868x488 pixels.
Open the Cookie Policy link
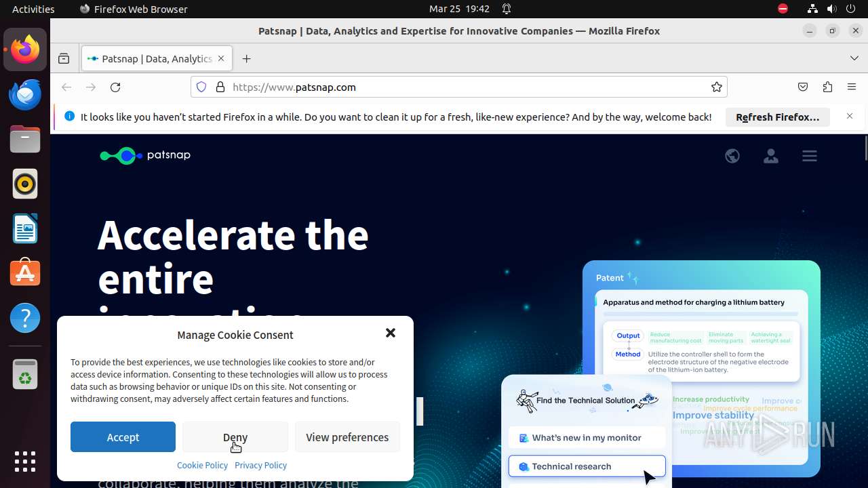click(x=202, y=465)
